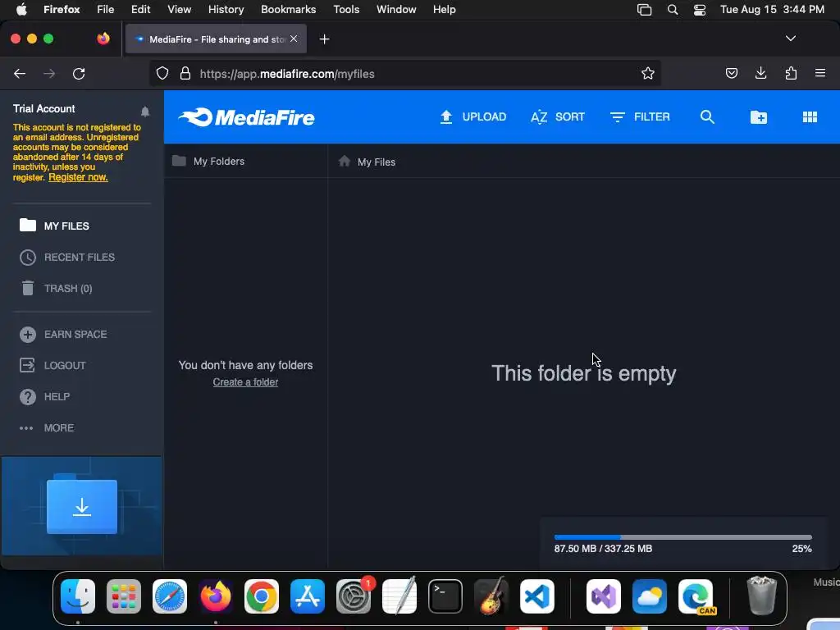Open Trash from the Dock

click(761, 596)
